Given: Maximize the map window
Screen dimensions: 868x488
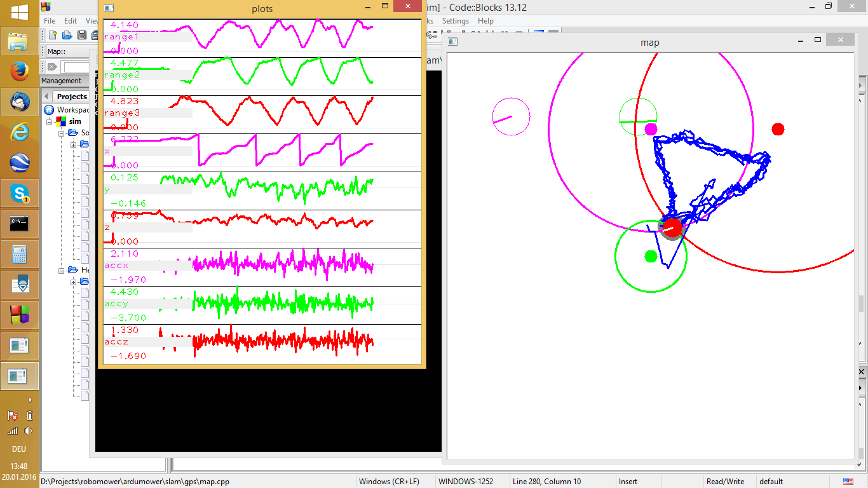Looking at the screenshot, I should tap(817, 41).
